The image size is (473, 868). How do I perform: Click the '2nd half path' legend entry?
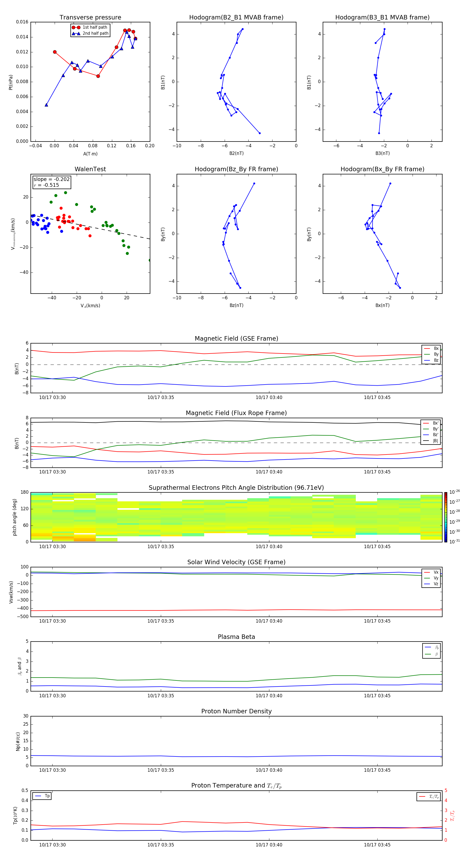pos(90,33)
